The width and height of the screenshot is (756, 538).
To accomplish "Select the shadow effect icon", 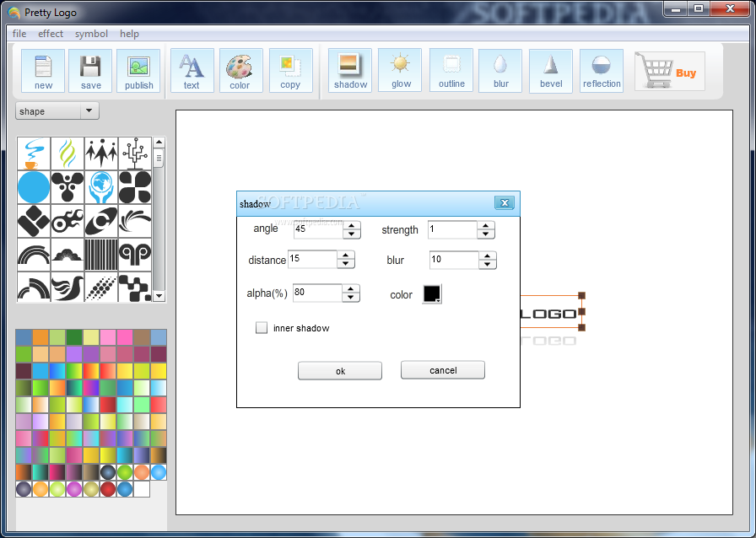I will pyautogui.click(x=350, y=70).
